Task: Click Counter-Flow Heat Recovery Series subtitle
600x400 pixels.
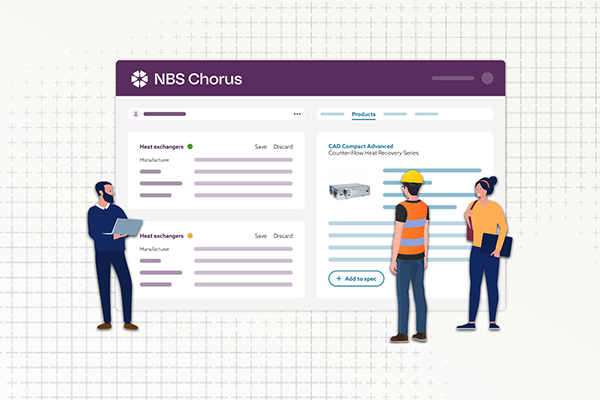Action: (x=373, y=153)
